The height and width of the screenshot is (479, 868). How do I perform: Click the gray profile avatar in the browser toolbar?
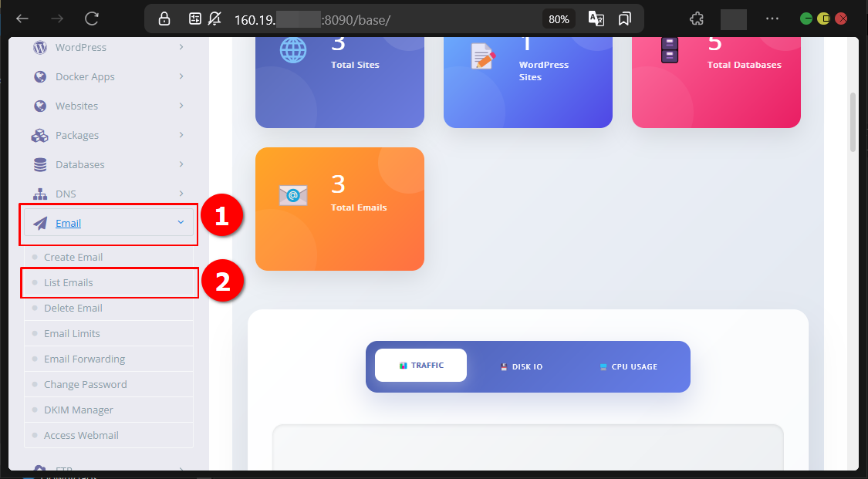734,19
